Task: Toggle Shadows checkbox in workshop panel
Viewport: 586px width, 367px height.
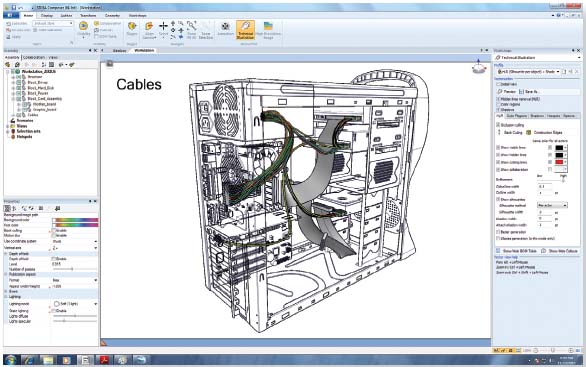Action: coord(498,110)
